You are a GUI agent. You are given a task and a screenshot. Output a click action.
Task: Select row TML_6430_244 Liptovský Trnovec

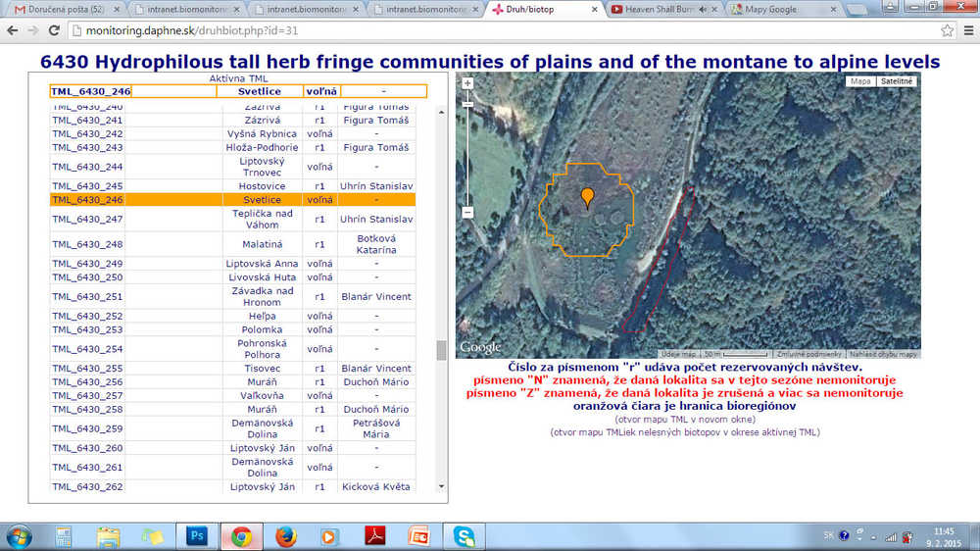click(232, 167)
